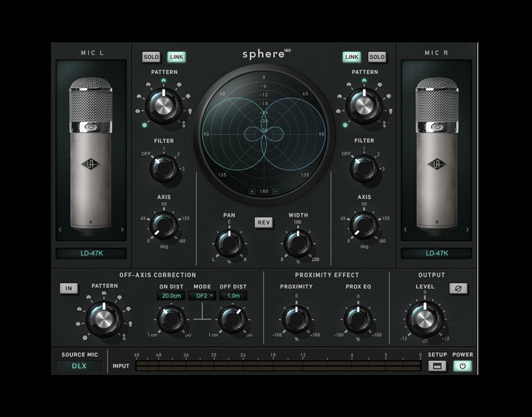Select Mic L omni pattern icon with lit dot

[x=145, y=125]
